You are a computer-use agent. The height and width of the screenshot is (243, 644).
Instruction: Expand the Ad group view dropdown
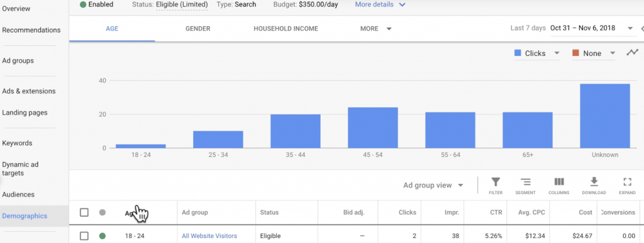tap(433, 185)
